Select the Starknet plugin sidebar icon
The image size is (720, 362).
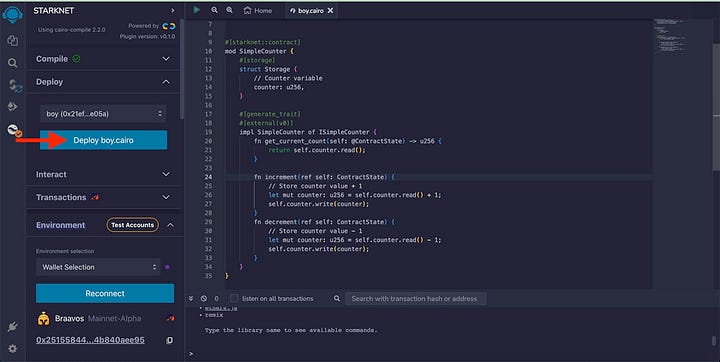coord(14,130)
